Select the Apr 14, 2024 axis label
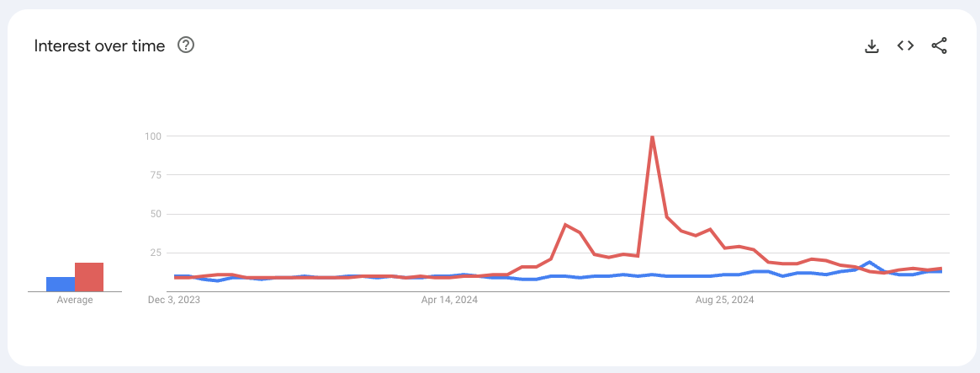Image resolution: width=980 pixels, height=373 pixels. coord(448,299)
